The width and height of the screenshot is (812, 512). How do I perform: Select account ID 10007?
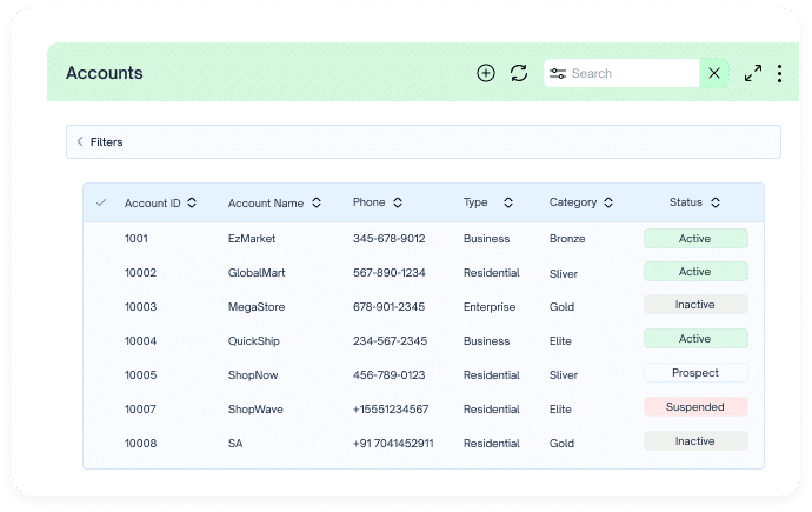click(140, 409)
